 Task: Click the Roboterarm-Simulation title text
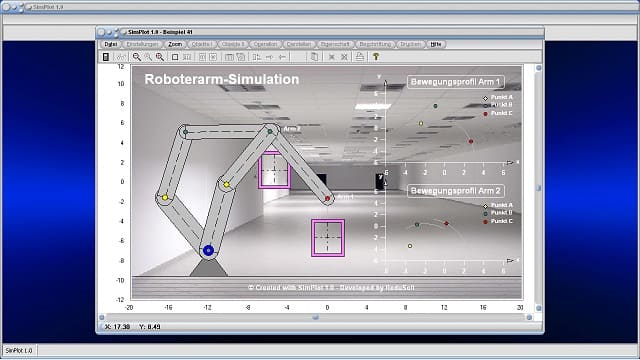222,79
